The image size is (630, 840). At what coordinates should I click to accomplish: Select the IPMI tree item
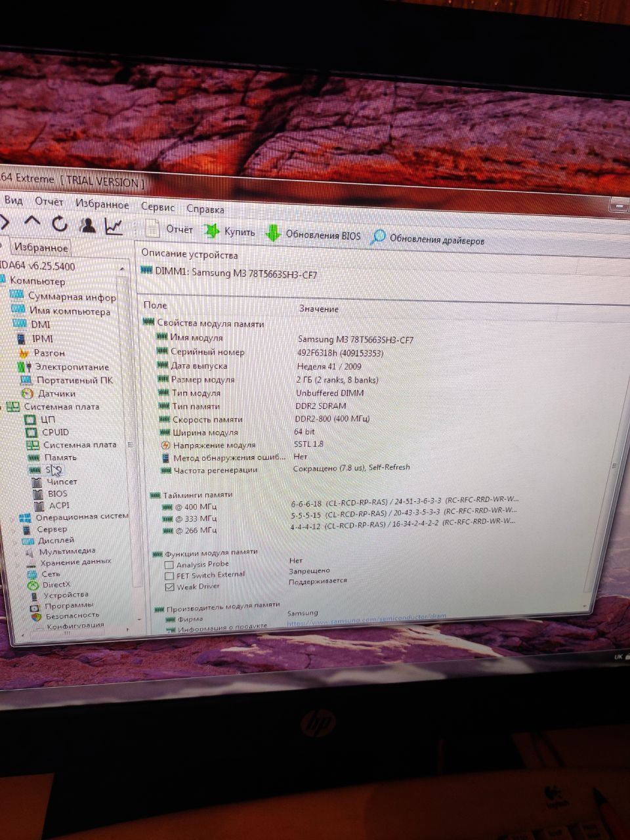coord(34,339)
